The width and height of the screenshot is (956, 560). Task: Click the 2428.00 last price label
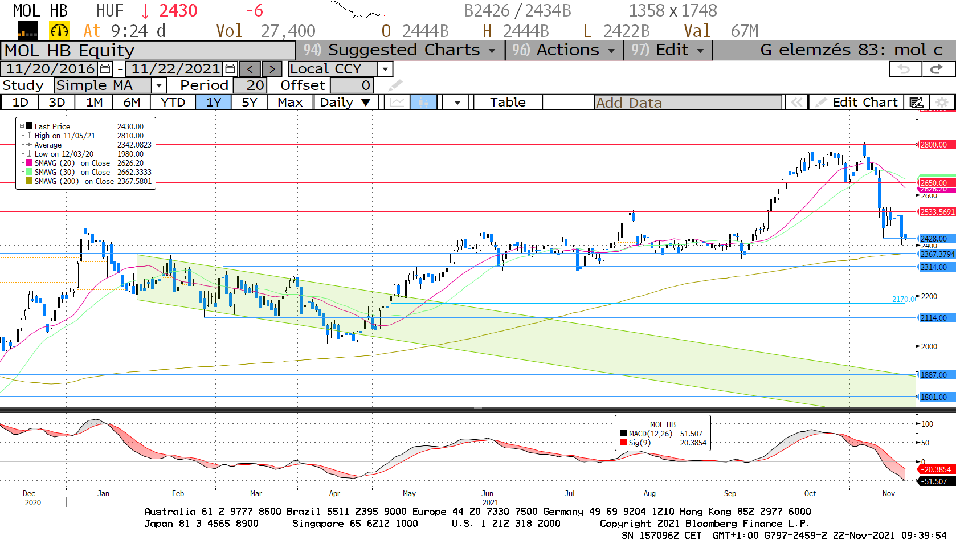(937, 239)
